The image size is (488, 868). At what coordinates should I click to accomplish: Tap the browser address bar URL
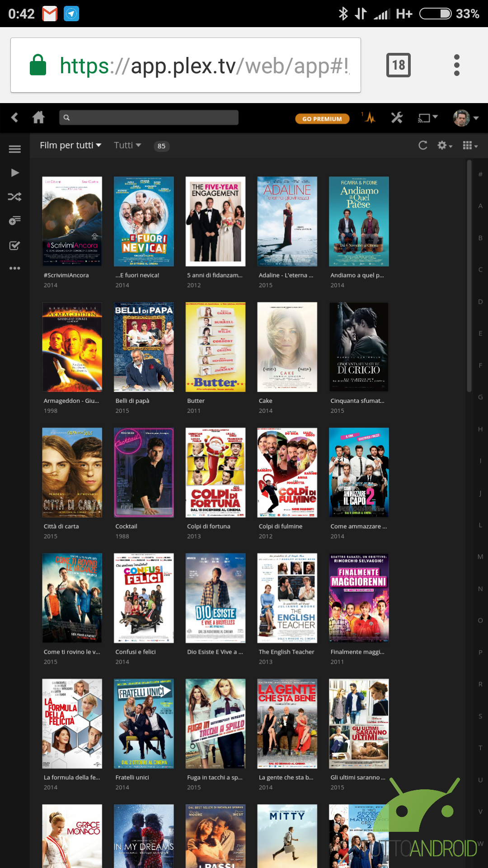205,66
